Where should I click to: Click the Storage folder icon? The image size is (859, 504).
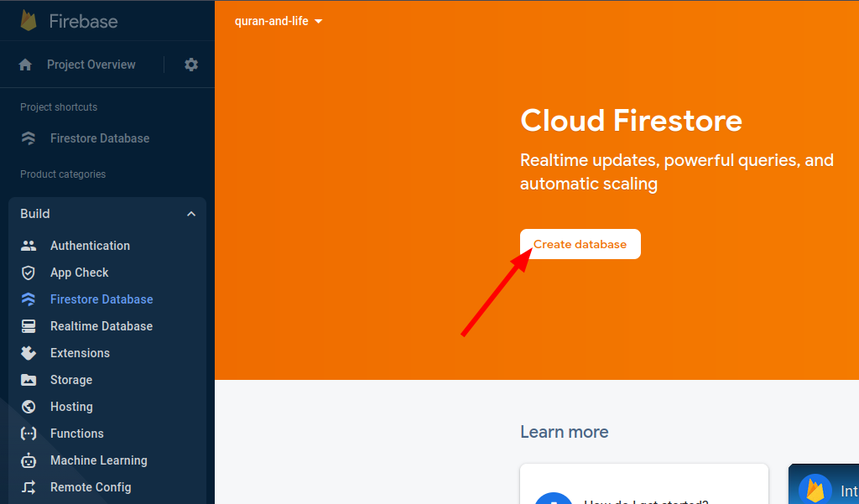point(28,380)
